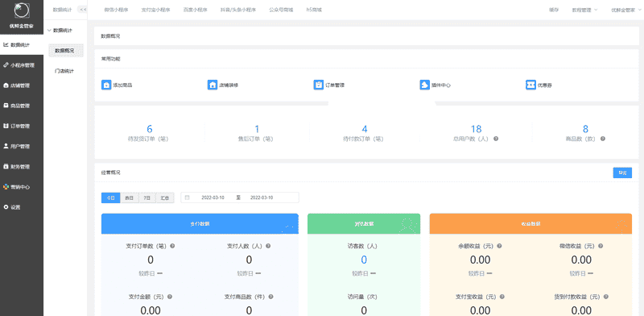Click help icon beside 总用户数（人）
This screenshot has width=644, height=316.
click(496, 139)
